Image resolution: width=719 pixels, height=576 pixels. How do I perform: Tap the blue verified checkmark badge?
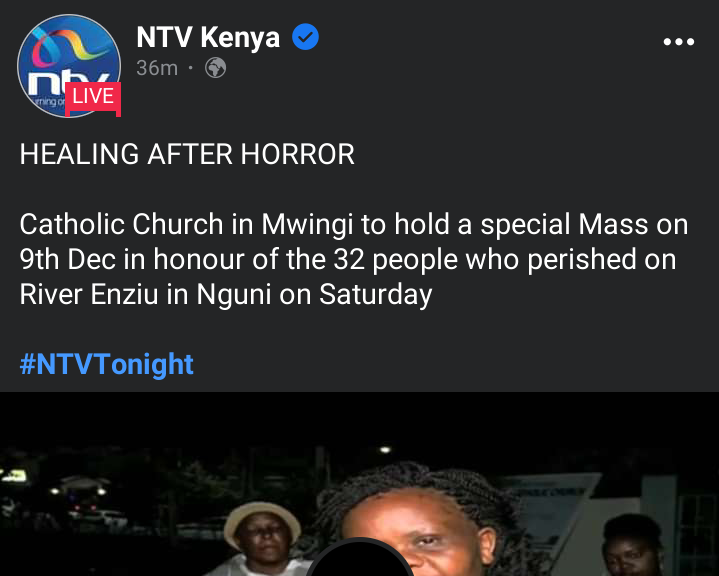(x=305, y=37)
